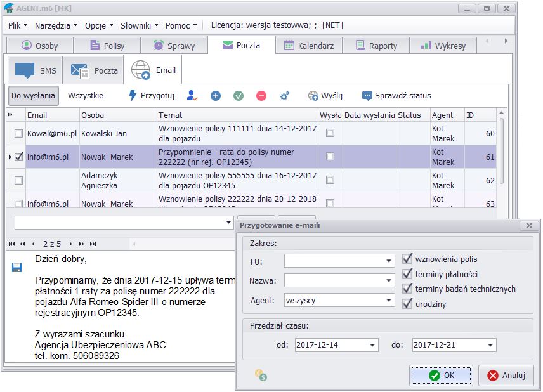Open the Pomoc menu

181,25
